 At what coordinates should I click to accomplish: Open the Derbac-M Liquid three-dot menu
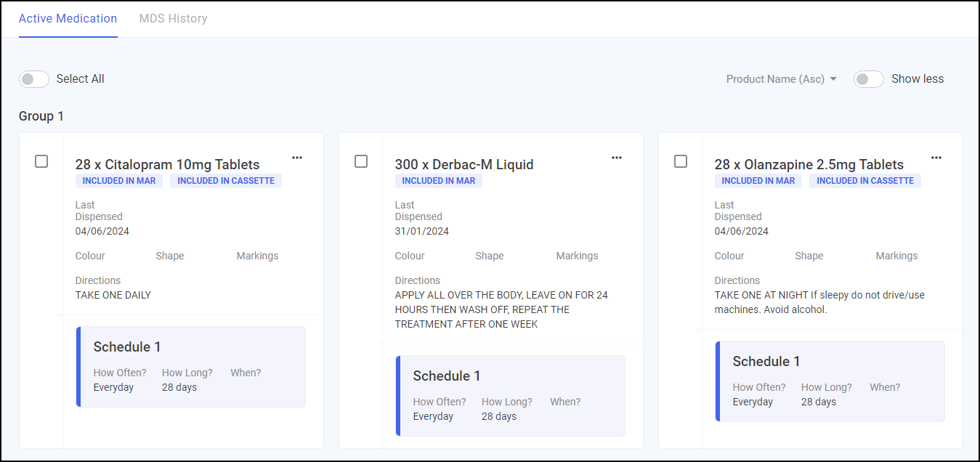617,158
